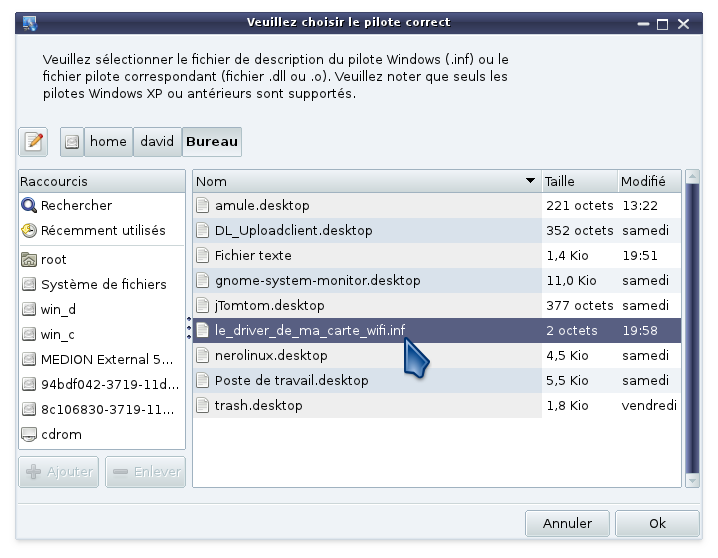Select the cdrom shortcut label
The height and width of the screenshot is (558, 718).
61,434
